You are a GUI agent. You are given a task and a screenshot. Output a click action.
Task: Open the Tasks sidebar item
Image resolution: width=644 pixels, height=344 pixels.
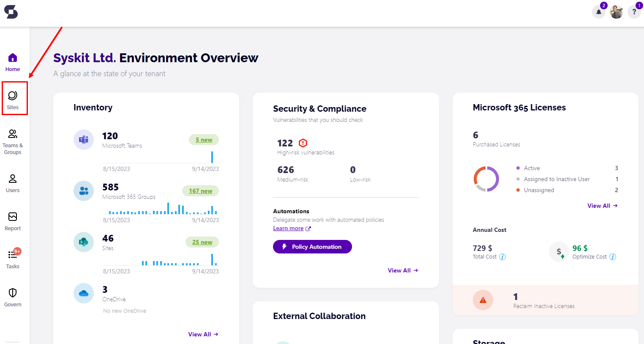[13, 259]
